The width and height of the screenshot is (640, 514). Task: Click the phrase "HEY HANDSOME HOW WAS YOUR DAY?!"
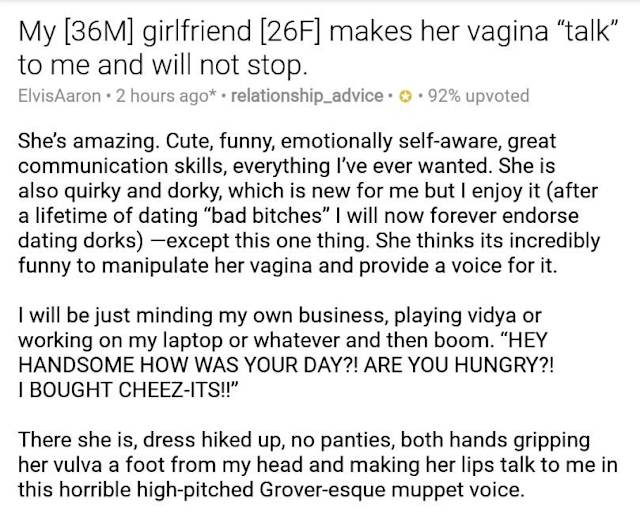[x=282, y=352]
